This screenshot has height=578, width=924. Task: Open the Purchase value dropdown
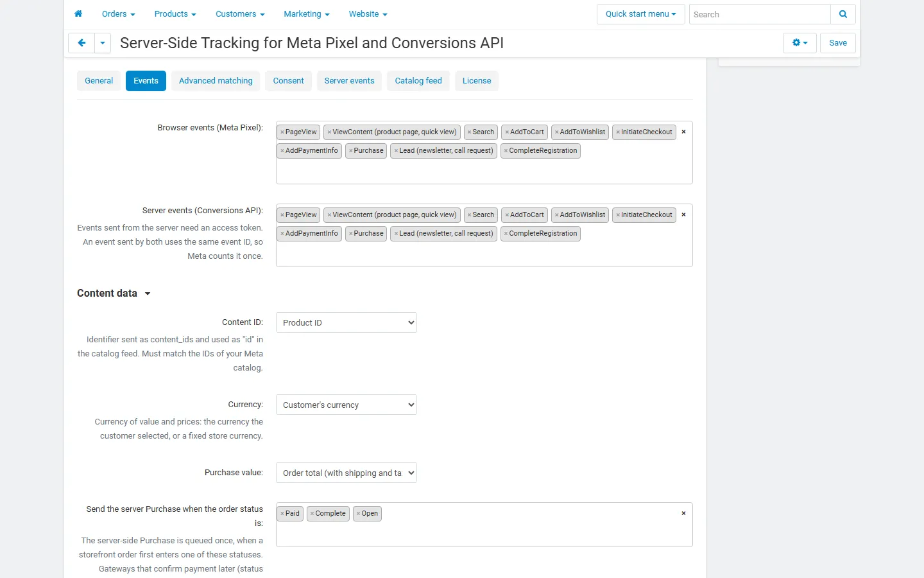pos(346,473)
